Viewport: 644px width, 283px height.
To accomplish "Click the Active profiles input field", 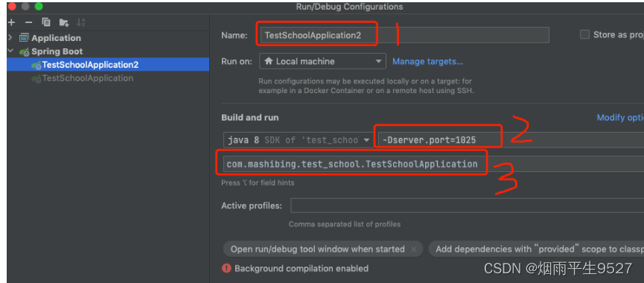I will coord(467,206).
